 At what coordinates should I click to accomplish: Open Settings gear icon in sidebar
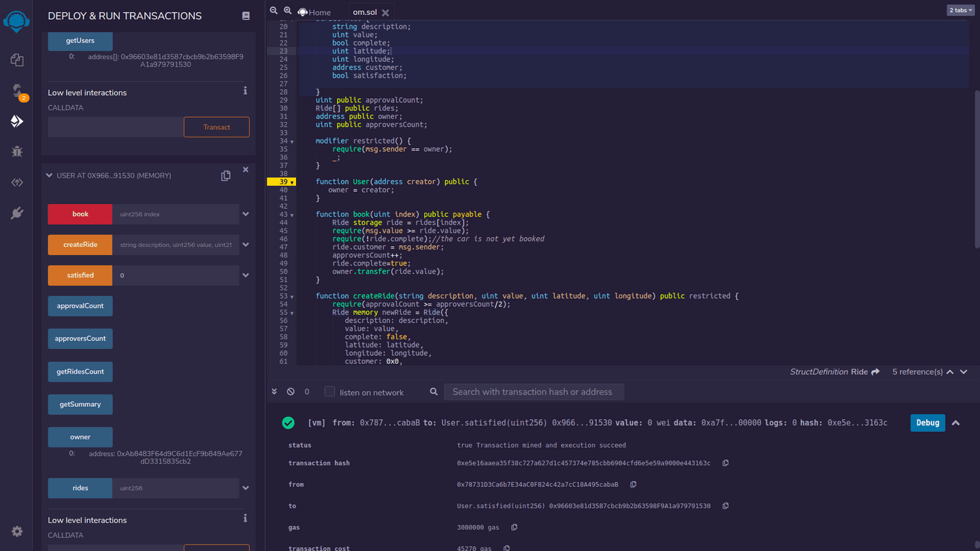[x=17, y=531]
